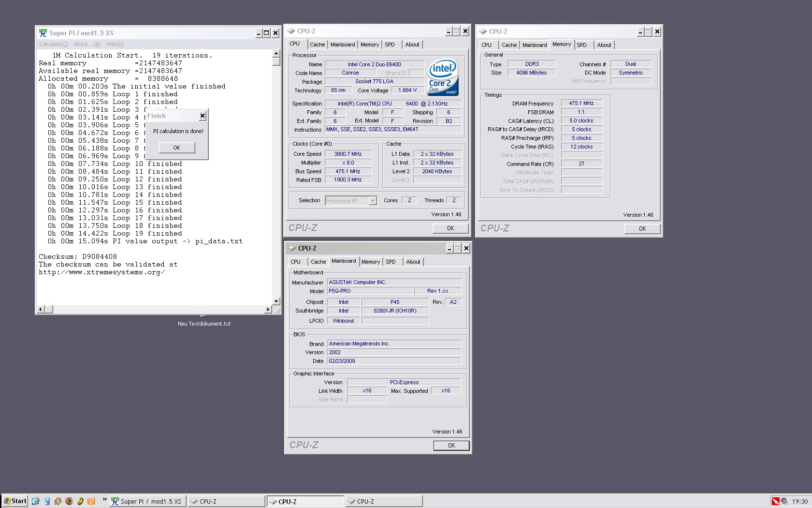Click title bar icon of CPU-Z Mainboard window
Screen dimensions: 812x508
291,248
